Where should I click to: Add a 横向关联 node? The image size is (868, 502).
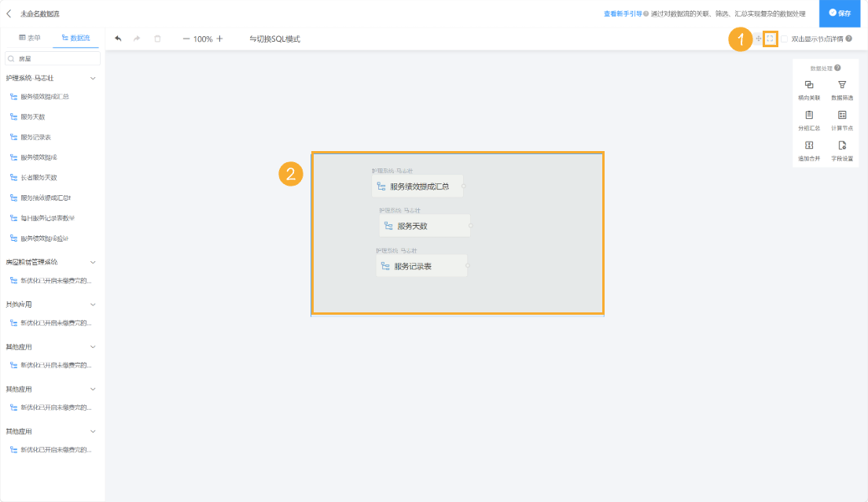pos(809,90)
